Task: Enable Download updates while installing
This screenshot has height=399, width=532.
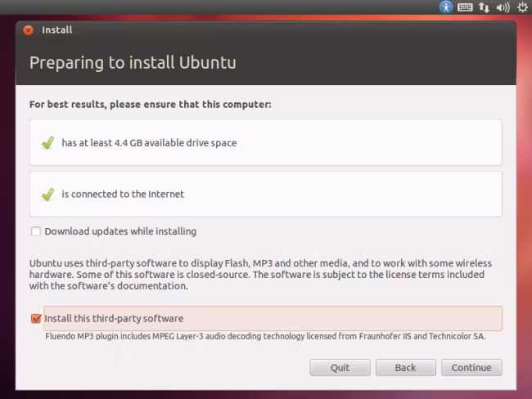Action: click(36, 231)
